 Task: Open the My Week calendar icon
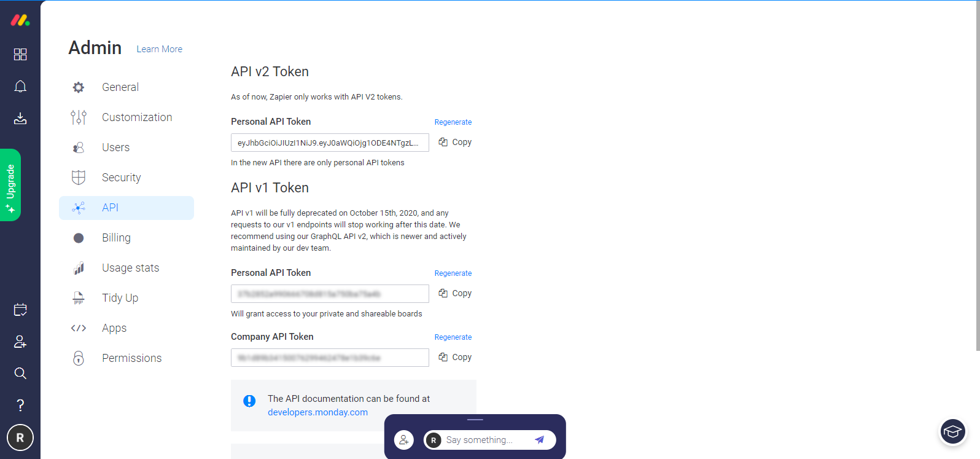20,310
